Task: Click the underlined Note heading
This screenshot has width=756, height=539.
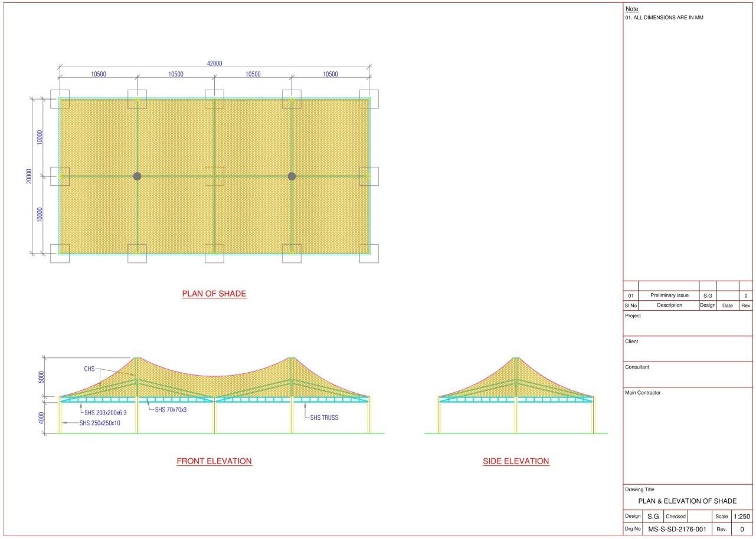Action: pyautogui.click(x=631, y=9)
